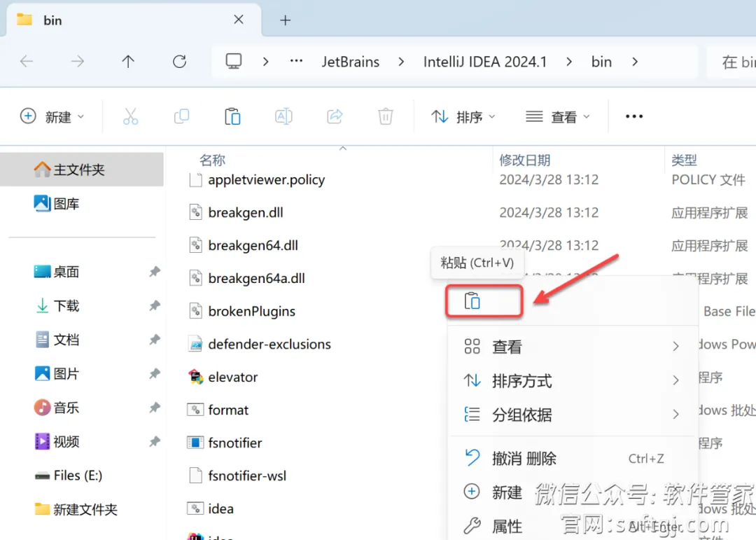
Task: Click the search box at right
Action: coord(732,62)
